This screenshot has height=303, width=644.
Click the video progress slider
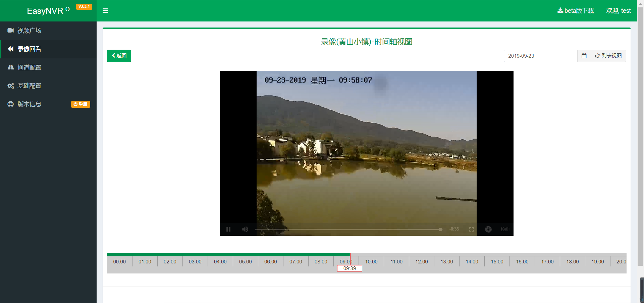tap(348, 230)
